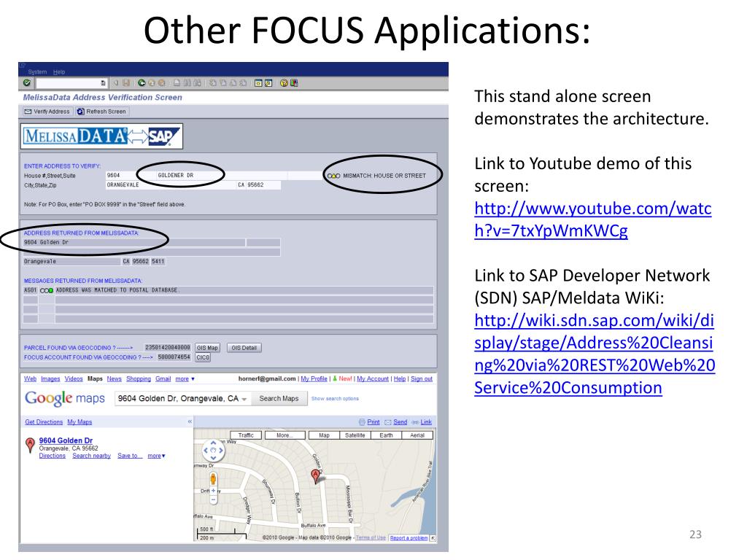Open the System menu
This screenshot has height=560, width=747.
[x=37, y=72]
